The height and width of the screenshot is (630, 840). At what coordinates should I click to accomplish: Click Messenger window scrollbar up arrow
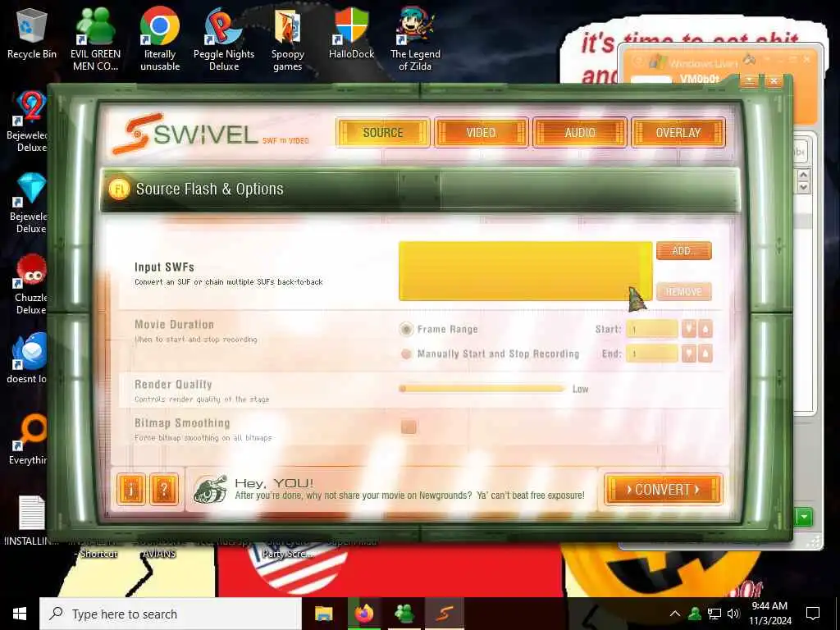(x=803, y=176)
